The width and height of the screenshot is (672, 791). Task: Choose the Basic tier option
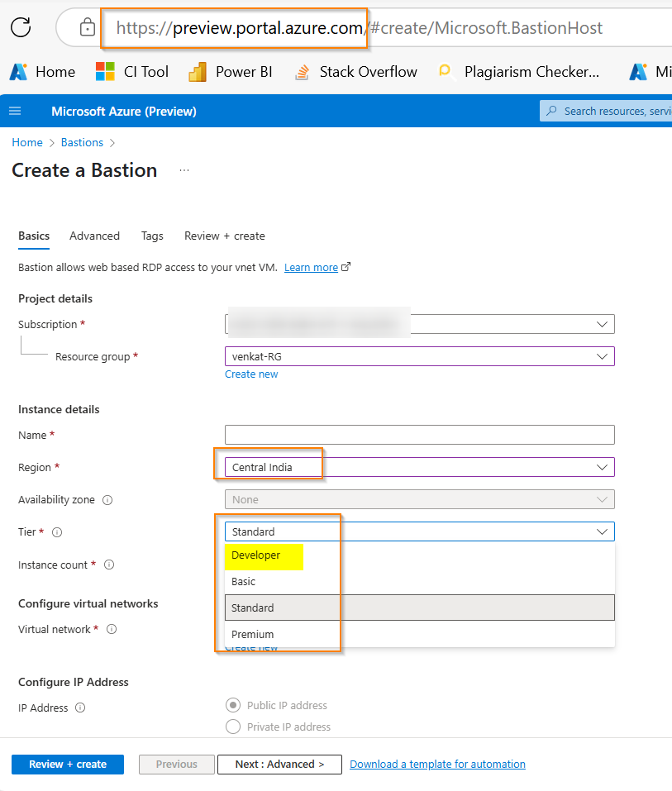tap(420, 582)
